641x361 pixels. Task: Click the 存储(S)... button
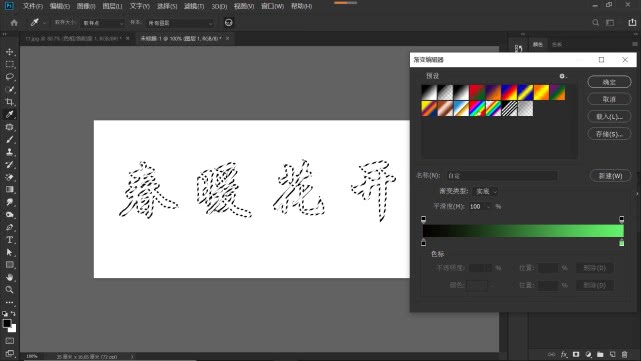[609, 134]
